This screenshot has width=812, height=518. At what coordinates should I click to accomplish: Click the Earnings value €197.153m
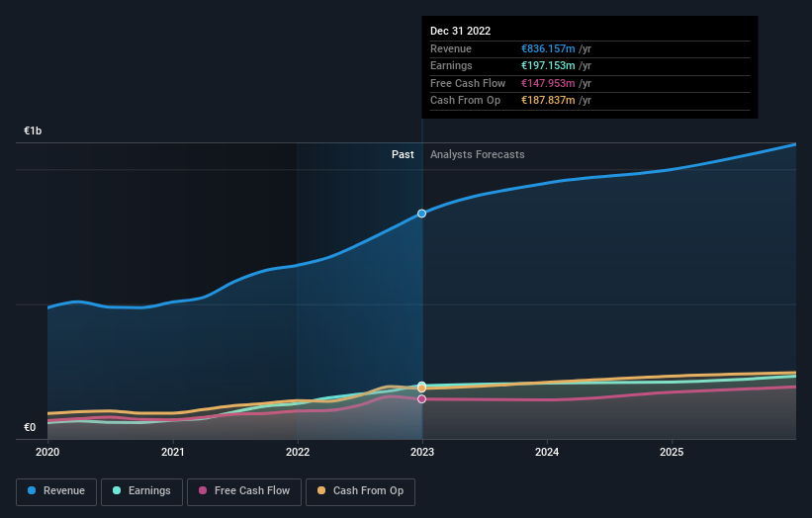coord(548,65)
